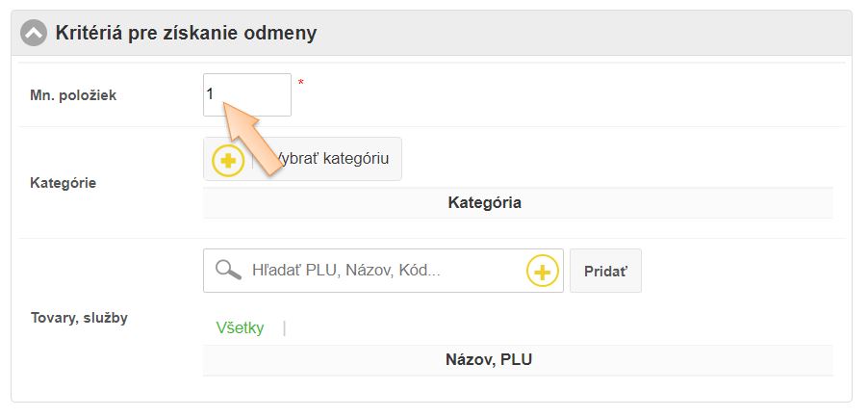Click the separator bar after Všetky
This screenshot has height=417, width=868.
point(284,327)
